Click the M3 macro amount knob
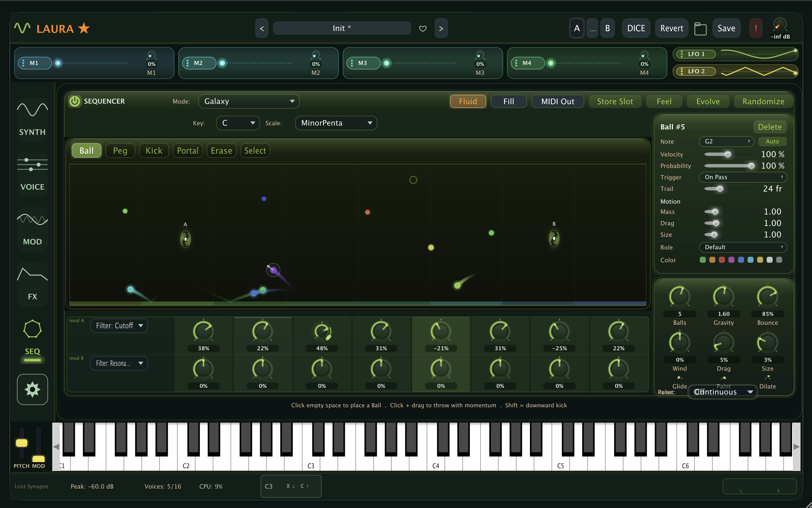812x508 pixels. coord(480,55)
